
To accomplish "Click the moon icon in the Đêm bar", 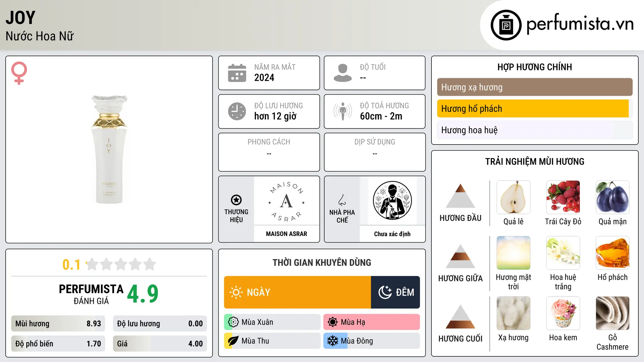I will click(385, 292).
